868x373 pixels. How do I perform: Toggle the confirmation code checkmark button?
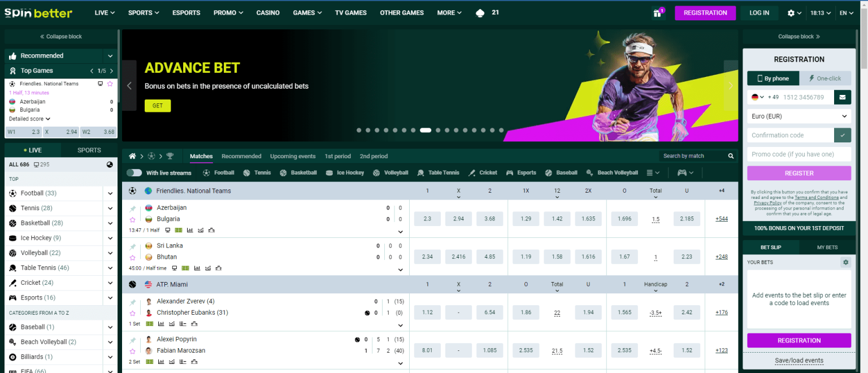[843, 135]
